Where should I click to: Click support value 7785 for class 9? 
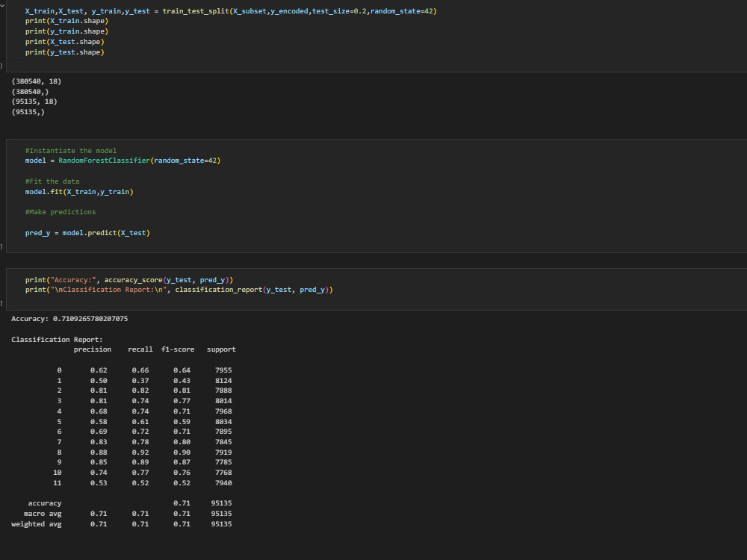tap(223, 462)
